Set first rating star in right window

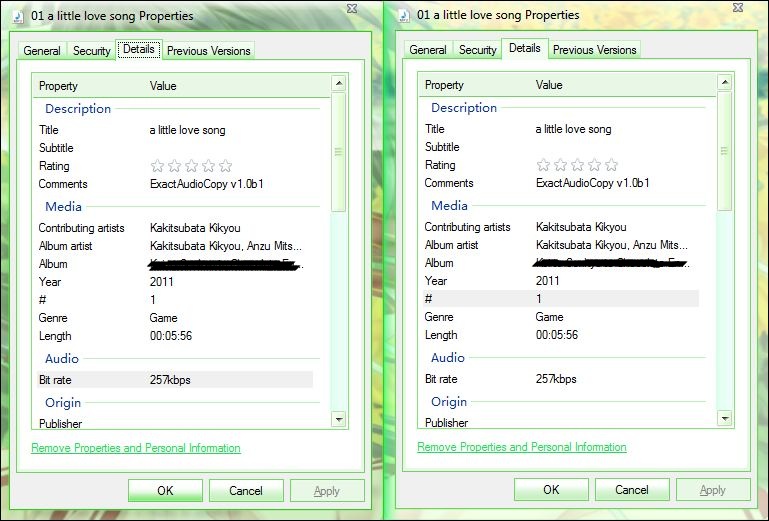click(x=543, y=165)
